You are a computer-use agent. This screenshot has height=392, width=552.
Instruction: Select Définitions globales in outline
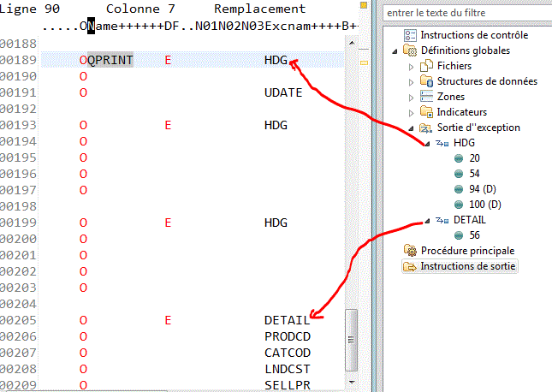466,50
